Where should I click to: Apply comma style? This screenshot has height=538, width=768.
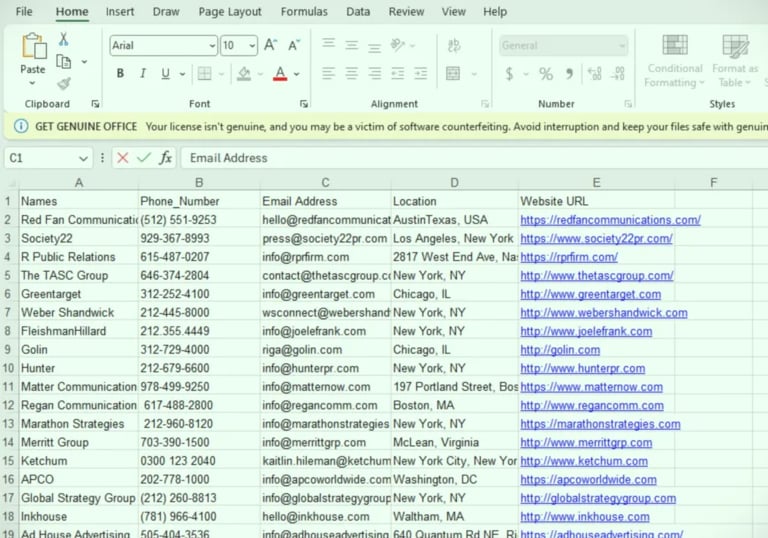tap(569, 74)
